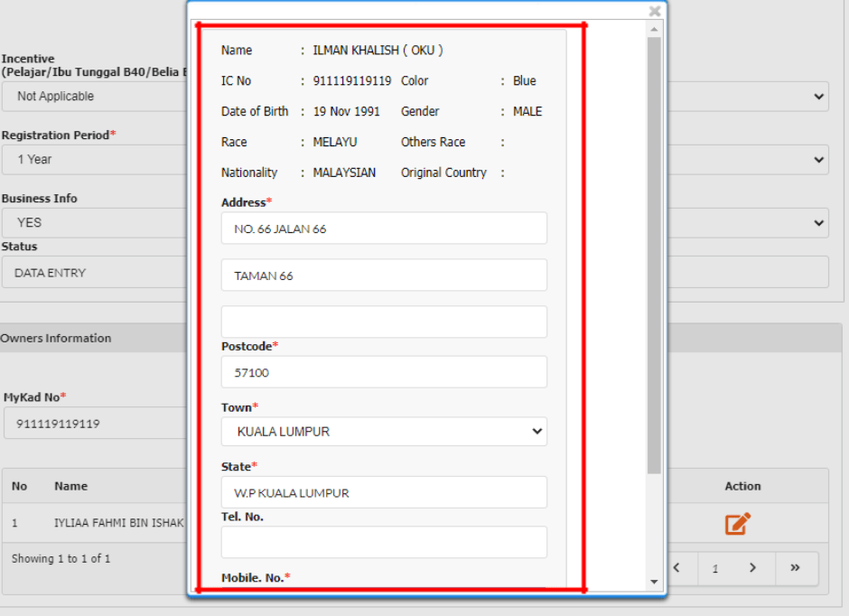Close the owner details popup
The width and height of the screenshot is (849, 616).
655,11
